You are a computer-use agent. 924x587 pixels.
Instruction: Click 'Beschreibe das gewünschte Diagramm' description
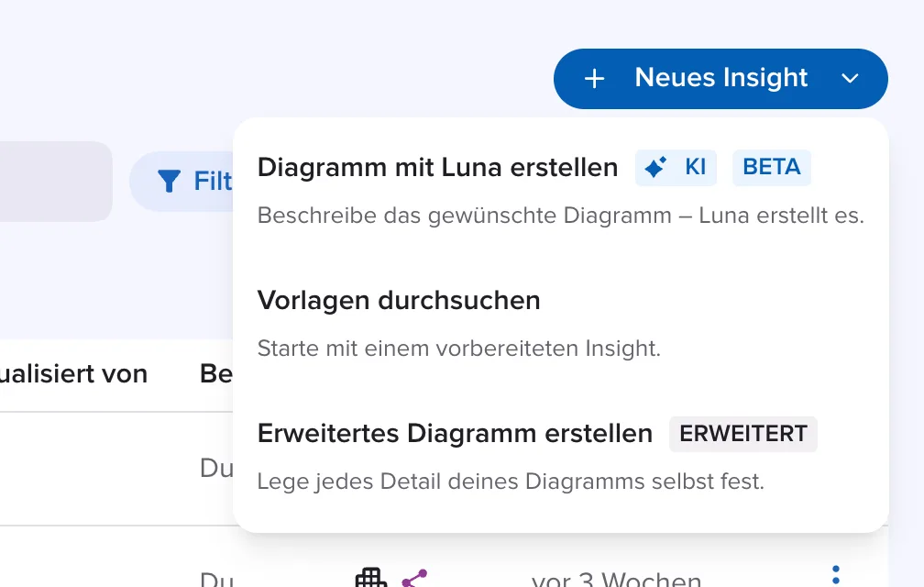[561, 216]
